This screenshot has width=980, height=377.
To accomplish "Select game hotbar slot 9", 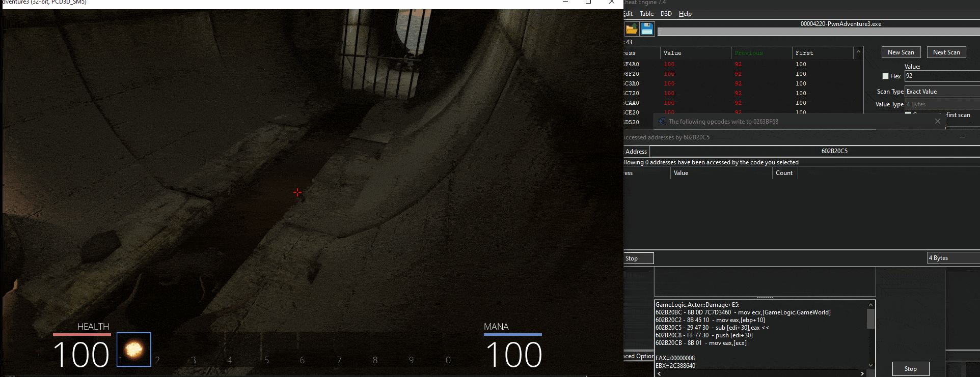I will [x=412, y=360].
